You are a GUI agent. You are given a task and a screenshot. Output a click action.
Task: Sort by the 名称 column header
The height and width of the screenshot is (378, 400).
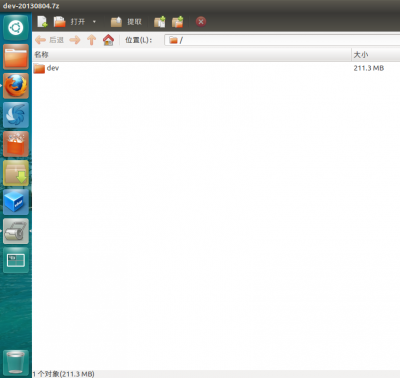192,55
